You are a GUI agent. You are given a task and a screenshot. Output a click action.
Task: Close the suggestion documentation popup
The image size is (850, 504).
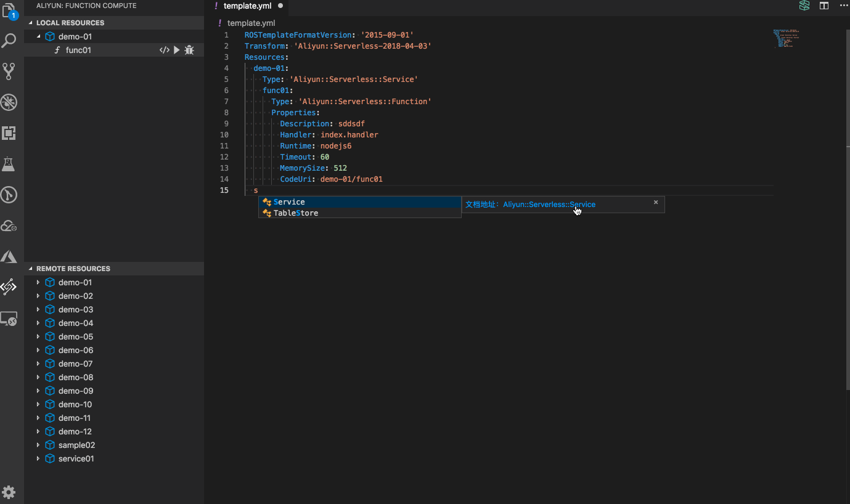[656, 202]
